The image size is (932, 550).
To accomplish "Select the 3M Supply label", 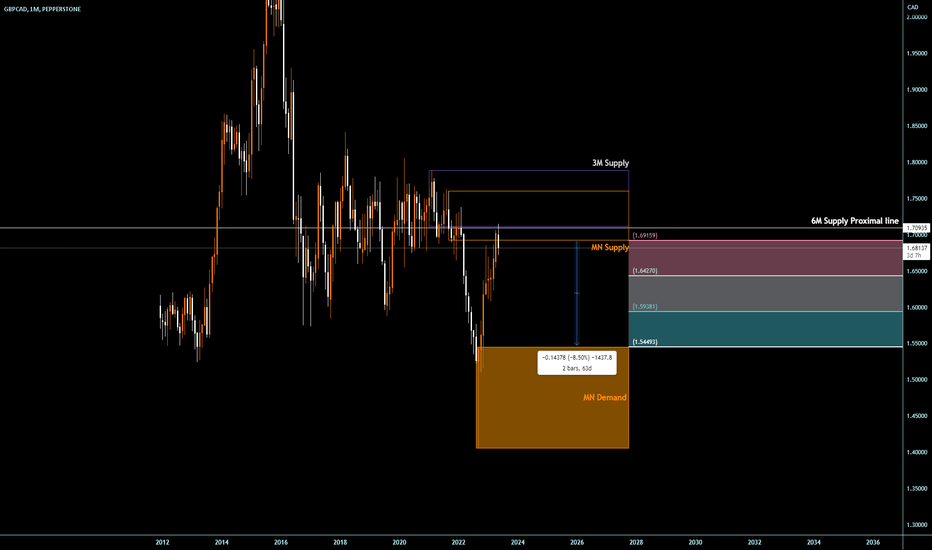I will tap(610, 163).
